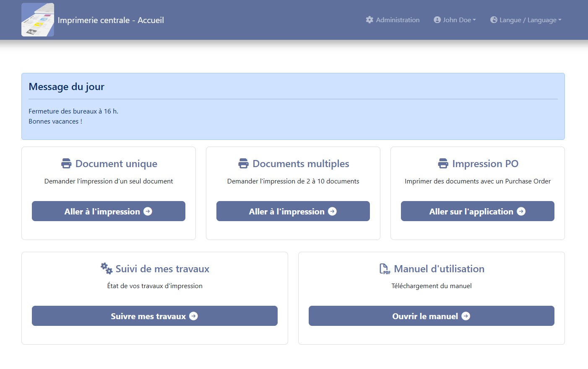Click the printer icon beside Documents multiples

click(243, 163)
